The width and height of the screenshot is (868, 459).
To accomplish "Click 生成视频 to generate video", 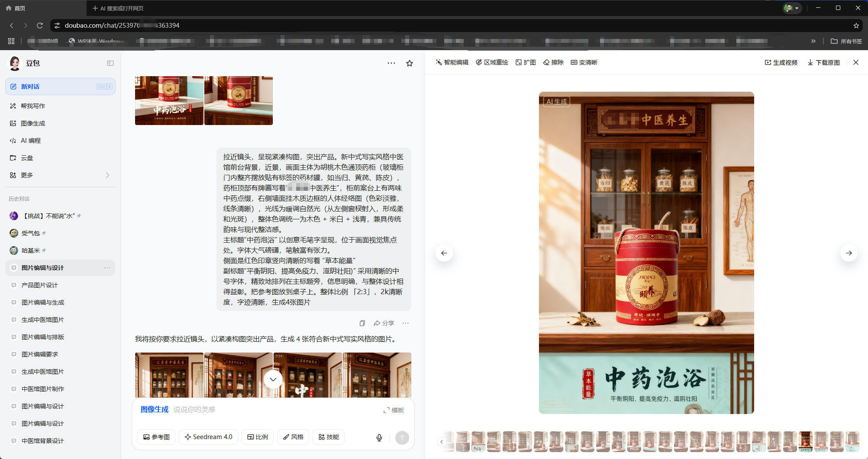I will (781, 63).
